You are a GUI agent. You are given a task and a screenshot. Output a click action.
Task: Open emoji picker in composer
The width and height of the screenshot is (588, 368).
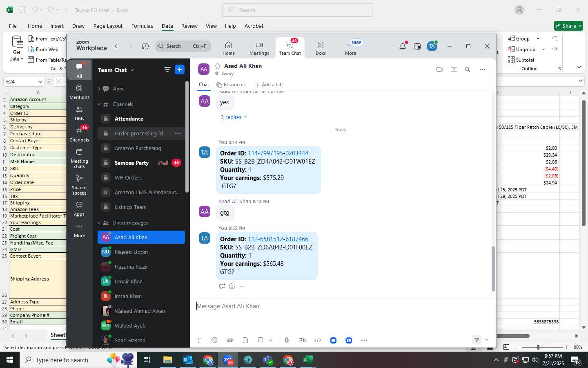pyautogui.click(x=214, y=340)
